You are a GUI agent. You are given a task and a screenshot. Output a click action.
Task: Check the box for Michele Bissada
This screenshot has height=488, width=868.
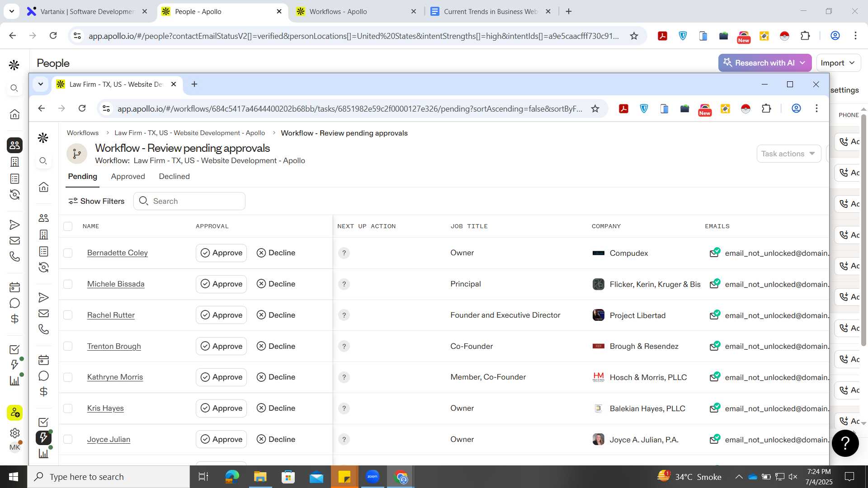point(68,284)
